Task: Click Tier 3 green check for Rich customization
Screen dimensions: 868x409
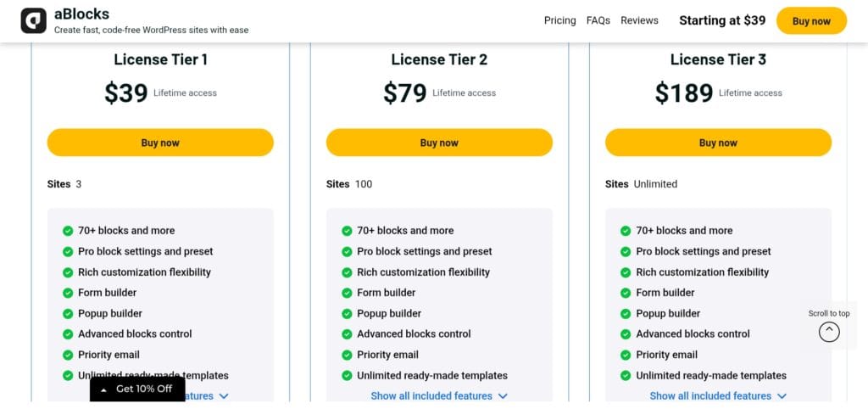Action: [626, 272]
